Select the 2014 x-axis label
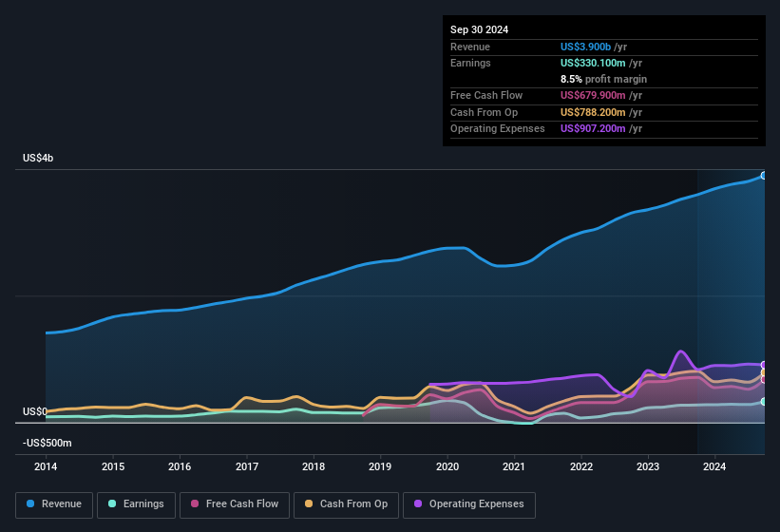 point(46,466)
